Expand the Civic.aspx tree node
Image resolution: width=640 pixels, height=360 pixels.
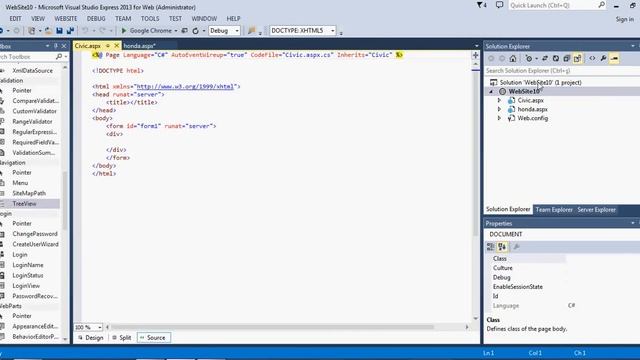pos(499,100)
